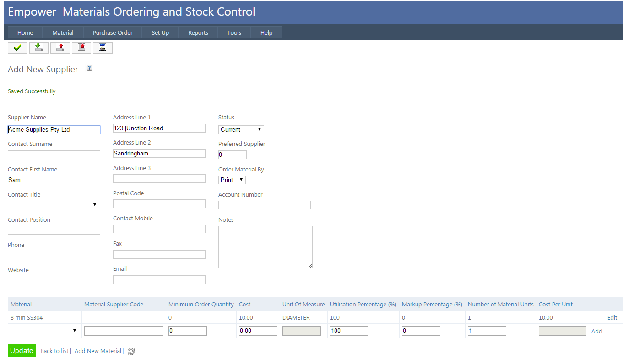This screenshot has width=623, height=364.
Task: Open the Material dropdown in the new row
Action: [45, 331]
